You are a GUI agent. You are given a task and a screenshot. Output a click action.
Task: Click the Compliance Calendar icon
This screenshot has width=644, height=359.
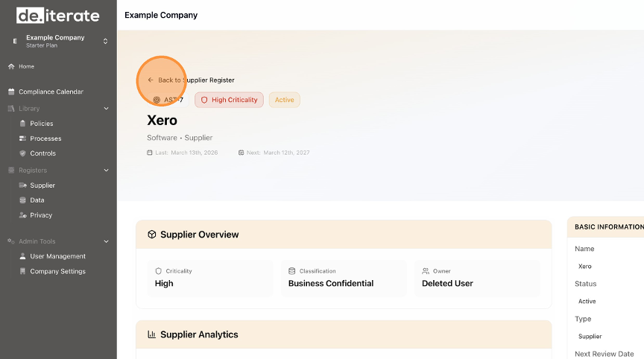tap(11, 92)
